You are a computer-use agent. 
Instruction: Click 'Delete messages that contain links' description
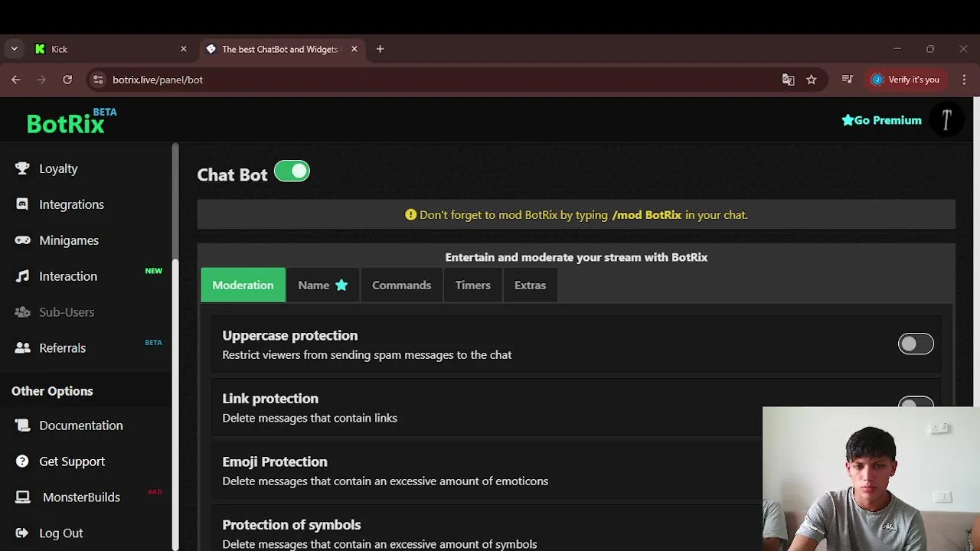[309, 418]
